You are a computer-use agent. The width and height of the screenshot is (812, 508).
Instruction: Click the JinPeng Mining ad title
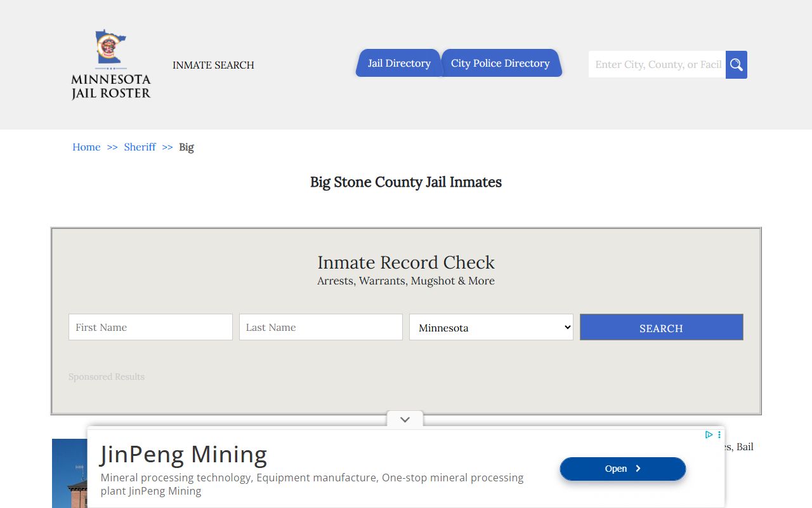point(183,454)
